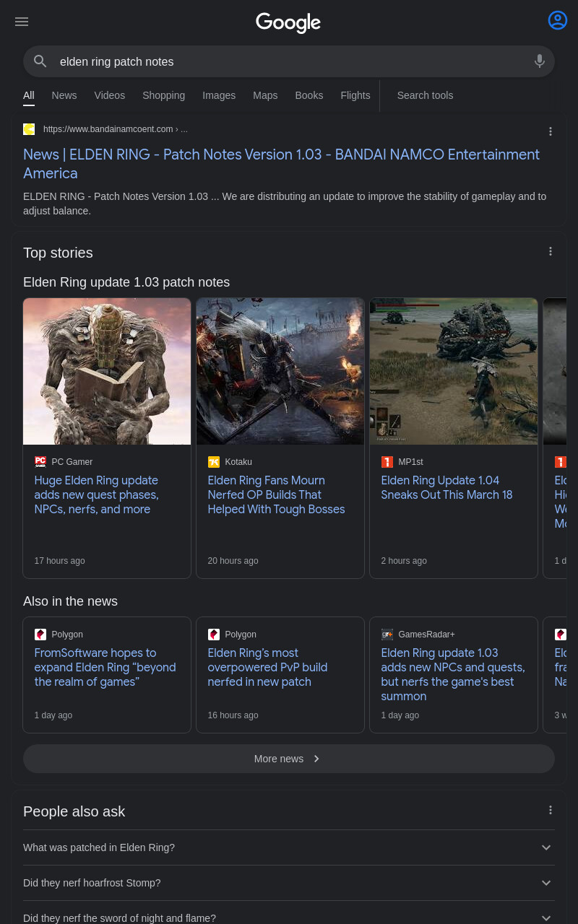The width and height of the screenshot is (578, 924).
Task: Click MP1st logo on Update 1.04 card
Action: (x=387, y=462)
